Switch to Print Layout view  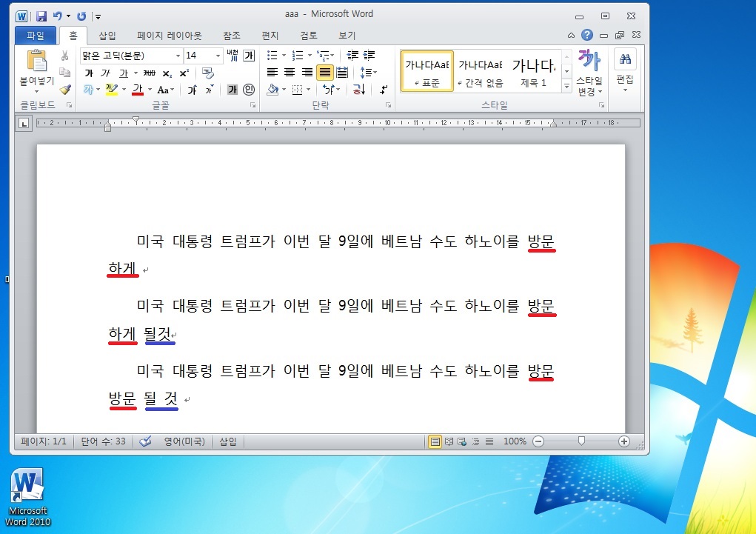(x=435, y=441)
